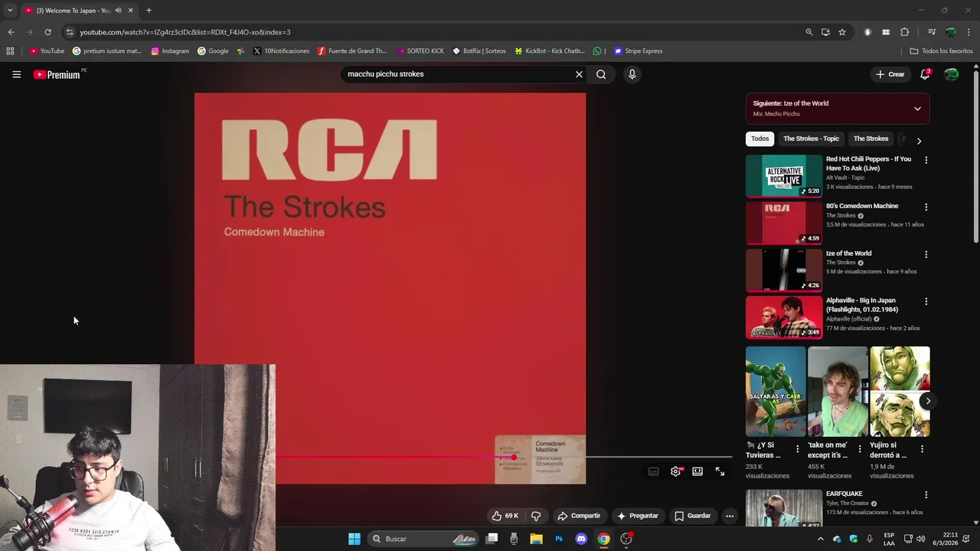Open options for Yujiro Short
Screen dimensions: 980x551
point(922,449)
